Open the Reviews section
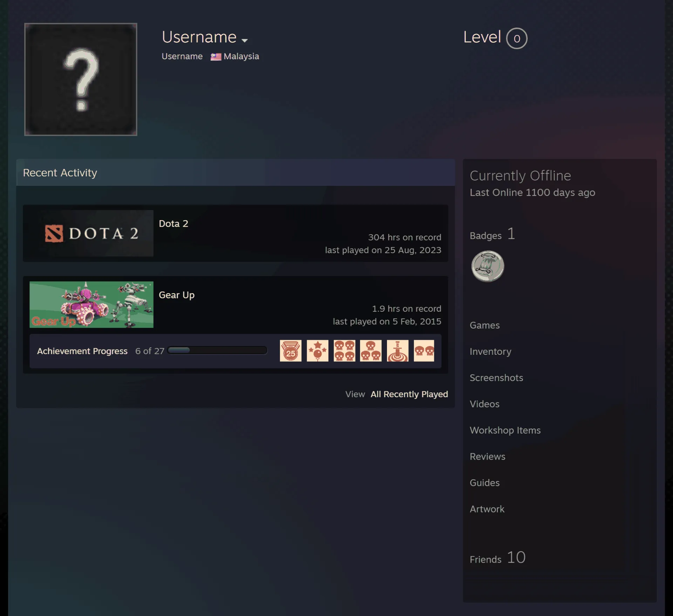The width and height of the screenshot is (673, 616). click(x=487, y=457)
